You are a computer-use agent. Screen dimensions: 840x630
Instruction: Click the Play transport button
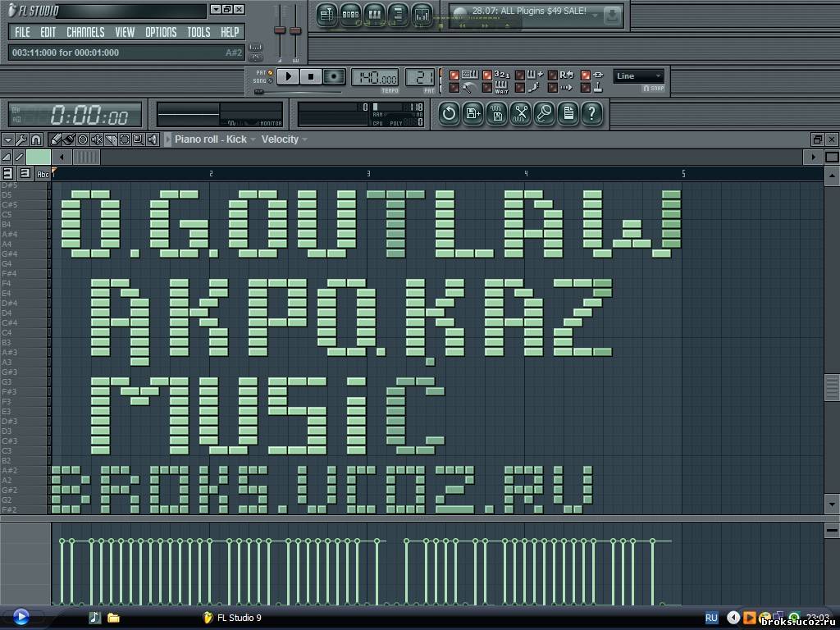click(x=288, y=76)
